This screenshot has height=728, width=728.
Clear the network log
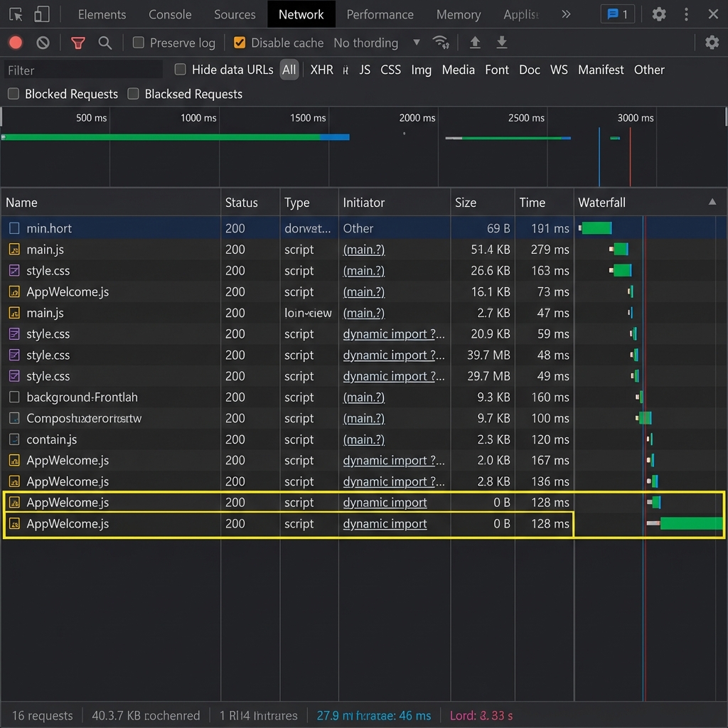(x=43, y=43)
